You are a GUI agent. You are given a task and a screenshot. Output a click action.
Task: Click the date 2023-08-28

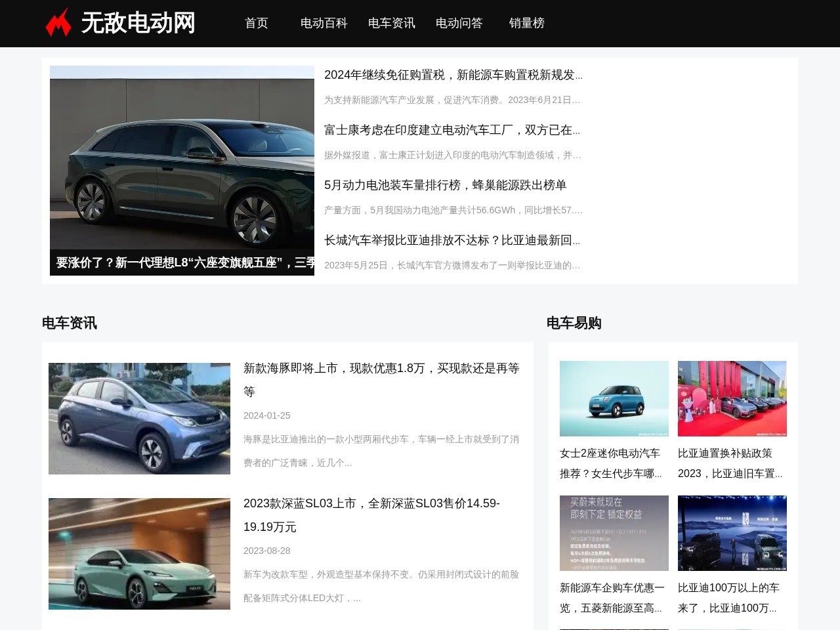tap(267, 551)
